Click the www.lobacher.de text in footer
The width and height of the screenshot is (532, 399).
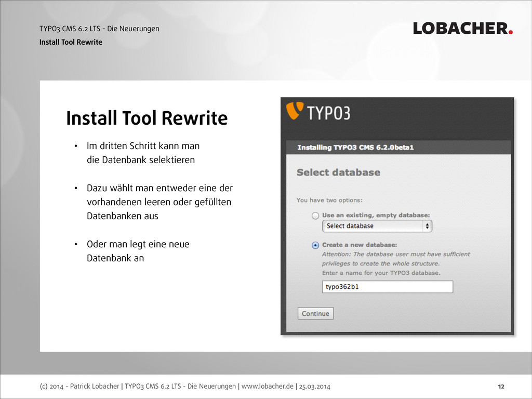click(268, 386)
